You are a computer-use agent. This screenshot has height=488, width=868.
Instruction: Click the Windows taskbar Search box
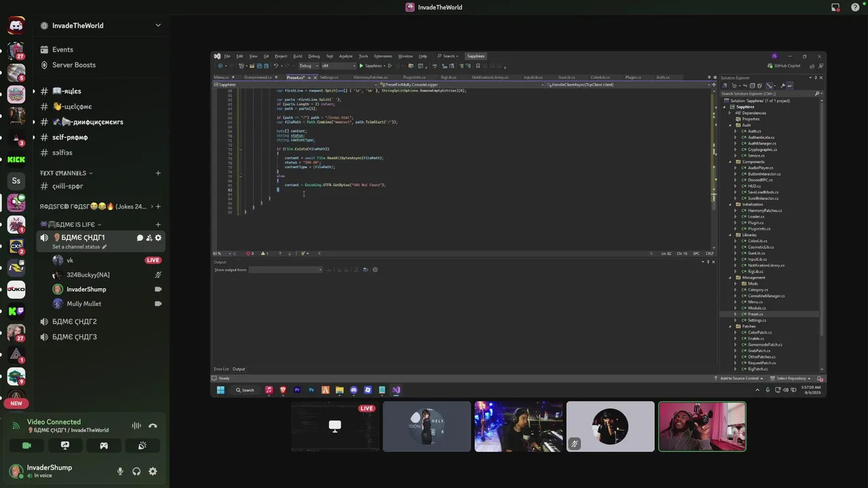(245, 390)
